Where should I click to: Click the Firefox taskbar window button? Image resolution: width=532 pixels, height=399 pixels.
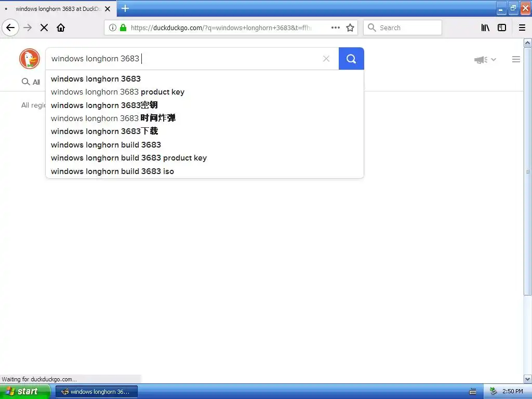coord(96,392)
